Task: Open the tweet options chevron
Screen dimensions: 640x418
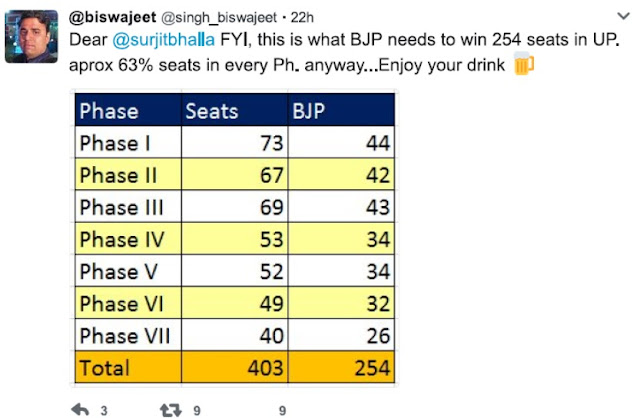Action: [623, 16]
